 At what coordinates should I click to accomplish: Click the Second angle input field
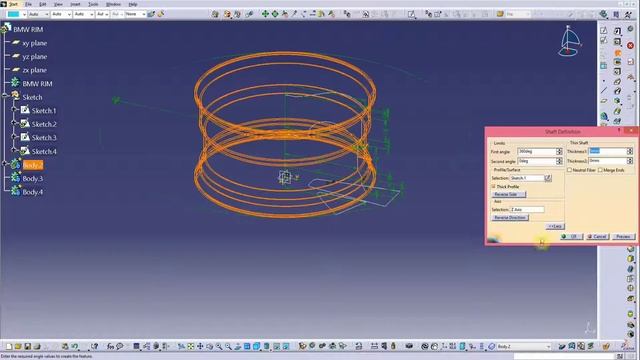537,161
